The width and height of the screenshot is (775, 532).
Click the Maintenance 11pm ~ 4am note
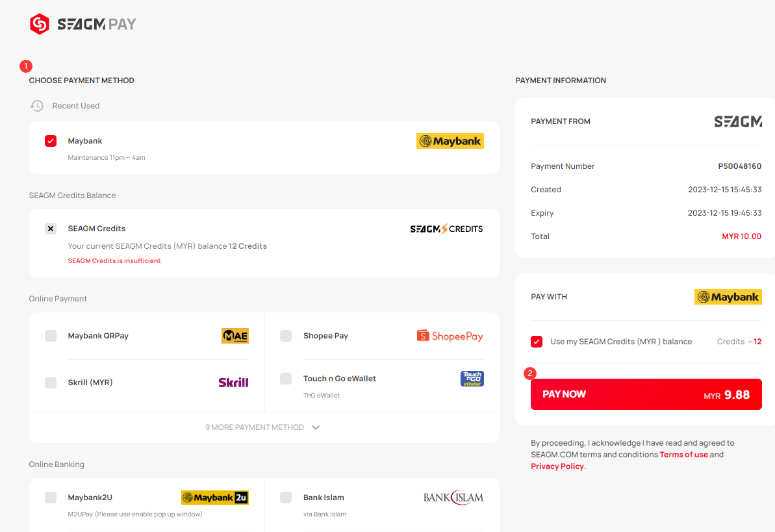coord(107,158)
